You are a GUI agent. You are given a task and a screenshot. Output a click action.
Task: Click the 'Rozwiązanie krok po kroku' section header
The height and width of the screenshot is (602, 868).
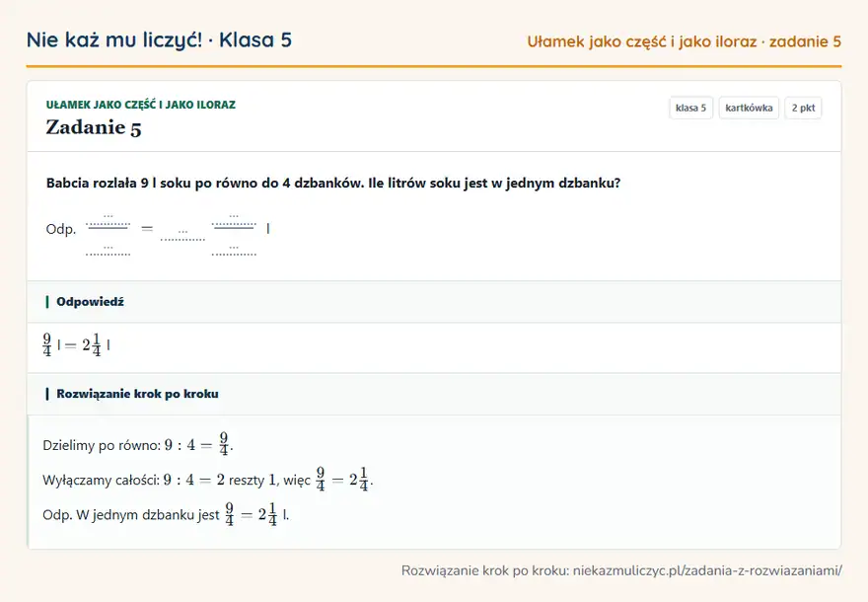pyautogui.click(x=434, y=394)
